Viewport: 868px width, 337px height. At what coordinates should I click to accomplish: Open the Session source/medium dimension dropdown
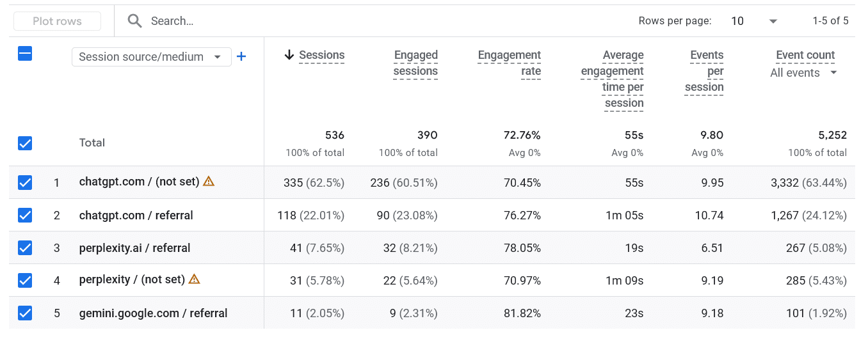pos(150,57)
